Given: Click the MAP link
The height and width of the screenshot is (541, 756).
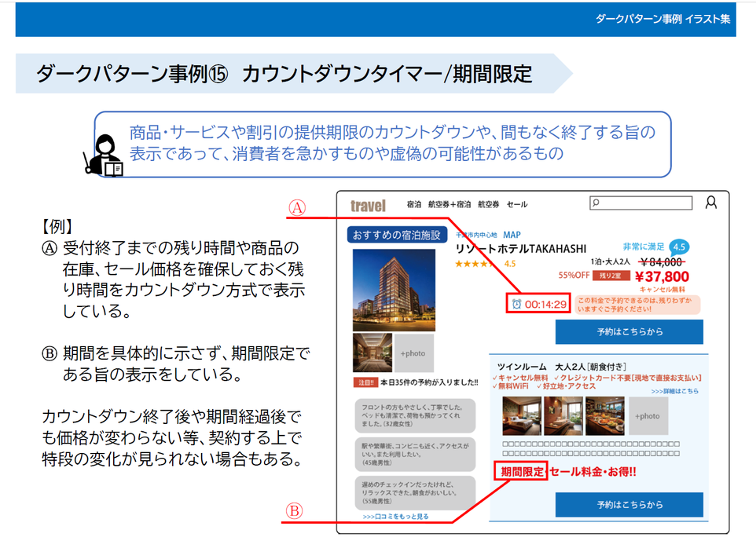Looking at the screenshot, I should [512, 235].
